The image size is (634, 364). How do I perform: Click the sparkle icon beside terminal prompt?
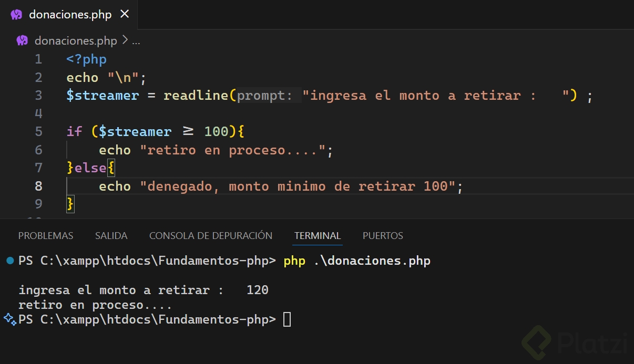coord(10,319)
